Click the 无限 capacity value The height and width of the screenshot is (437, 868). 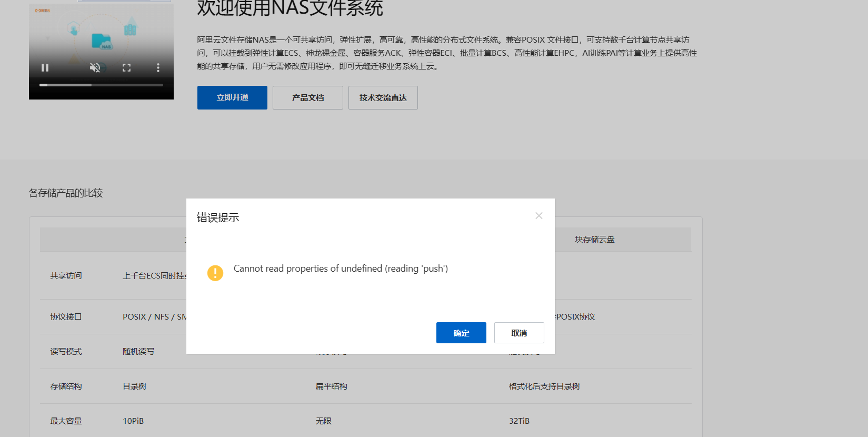(x=324, y=421)
